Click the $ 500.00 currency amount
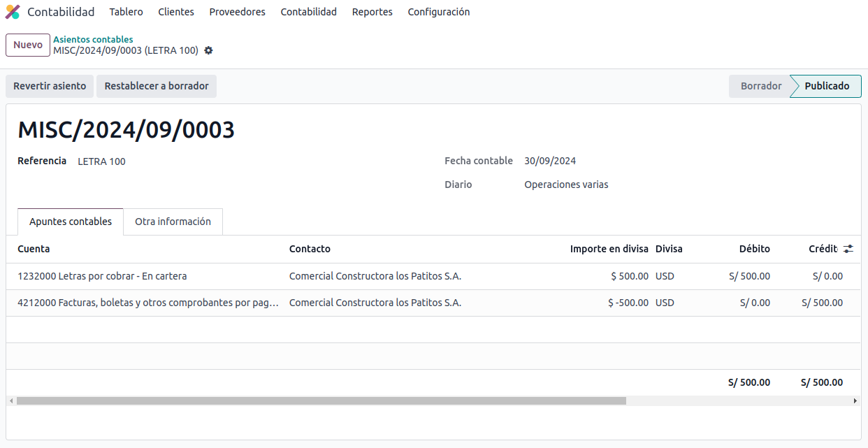Image resolution: width=868 pixels, height=448 pixels. [630, 276]
